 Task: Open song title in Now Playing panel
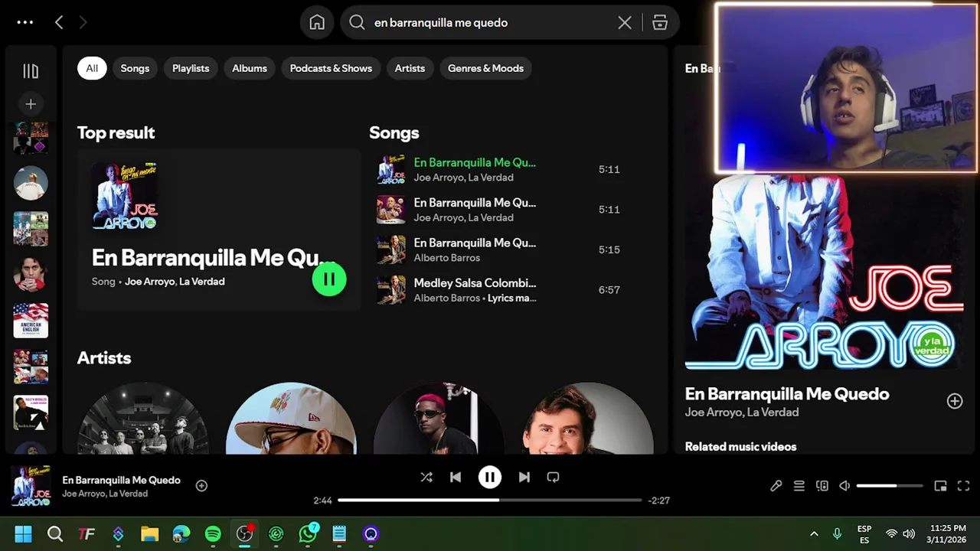tap(787, 394)
